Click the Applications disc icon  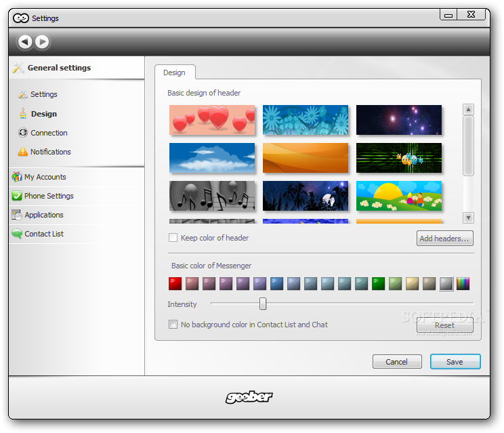17,215
